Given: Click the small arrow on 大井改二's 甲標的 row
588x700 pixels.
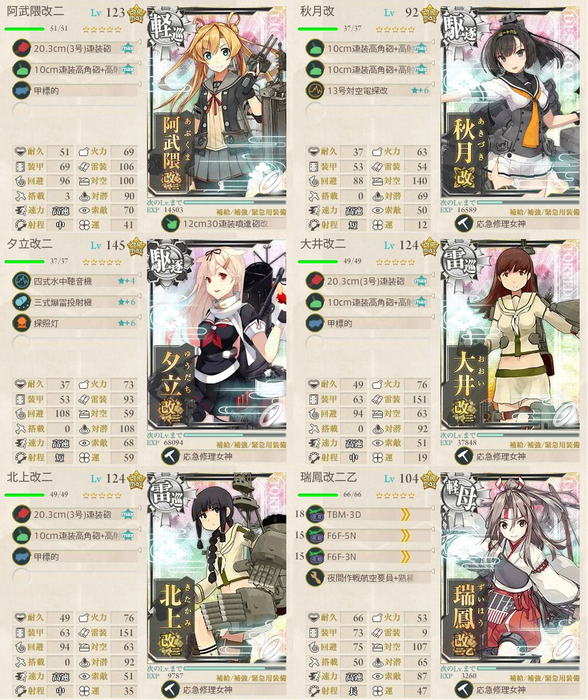Looking at the screenshot, I should 432,316.
